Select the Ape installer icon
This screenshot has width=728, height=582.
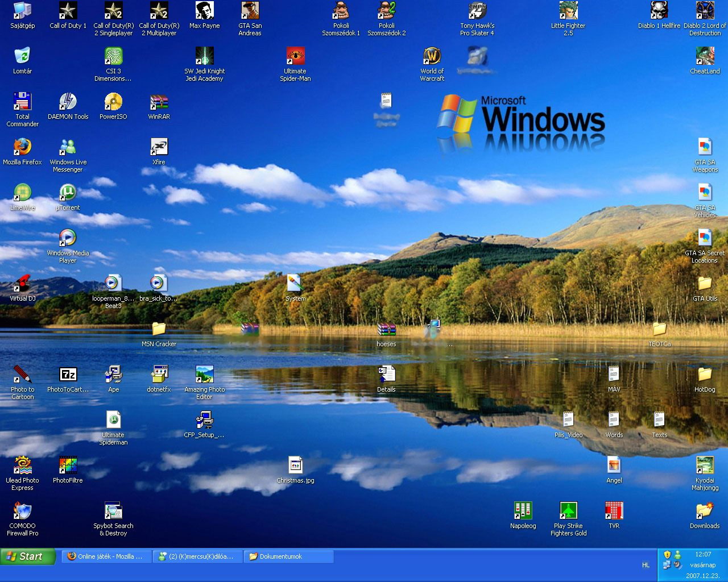click(113, 380)
